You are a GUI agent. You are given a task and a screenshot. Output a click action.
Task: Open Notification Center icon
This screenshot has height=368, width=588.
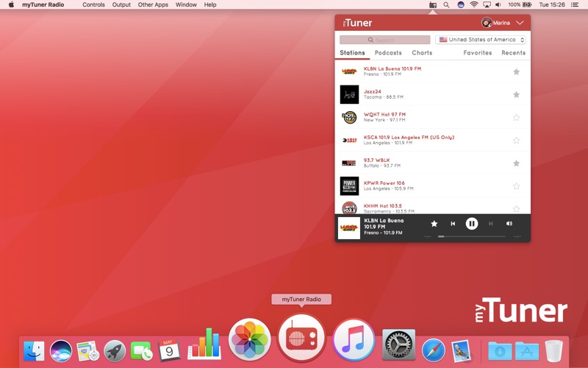(575, 4)
